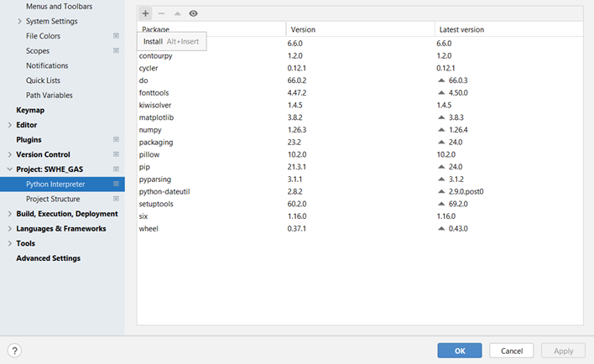Click the minus Uninstall package icon
Image resolution: width=594 pixels, height=364 pixels.
[161, 13]
